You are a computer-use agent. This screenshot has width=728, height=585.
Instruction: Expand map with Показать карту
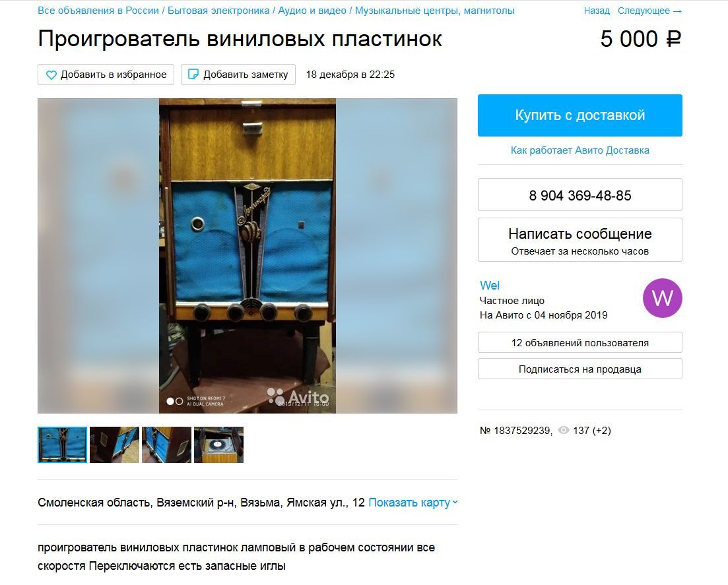click(x=413, y=503)
